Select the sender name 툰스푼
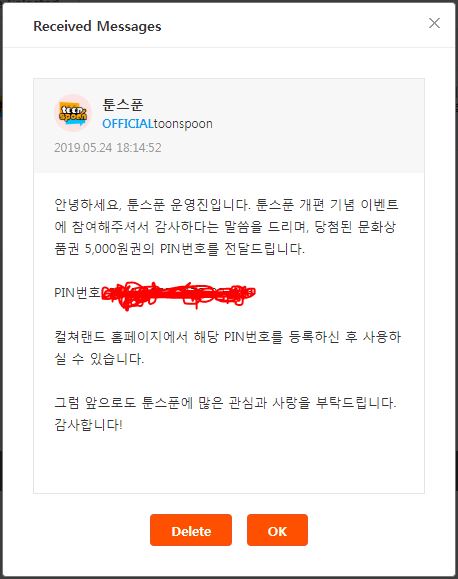Viewport: 458px width, 579px height. pos(123,105)
